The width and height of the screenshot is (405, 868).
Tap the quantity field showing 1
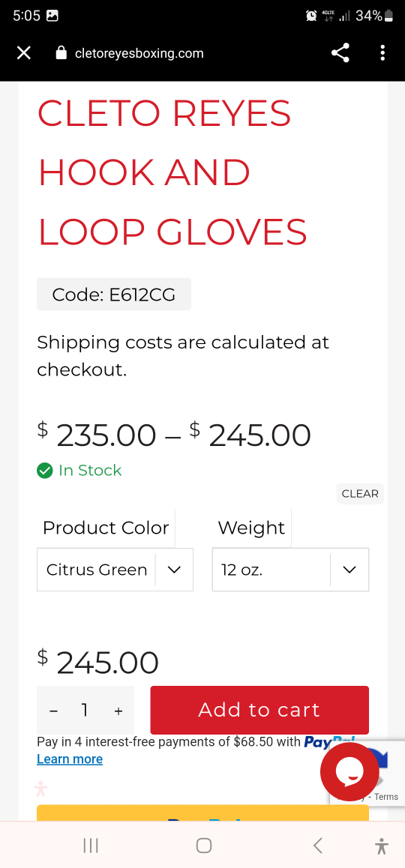85,711
